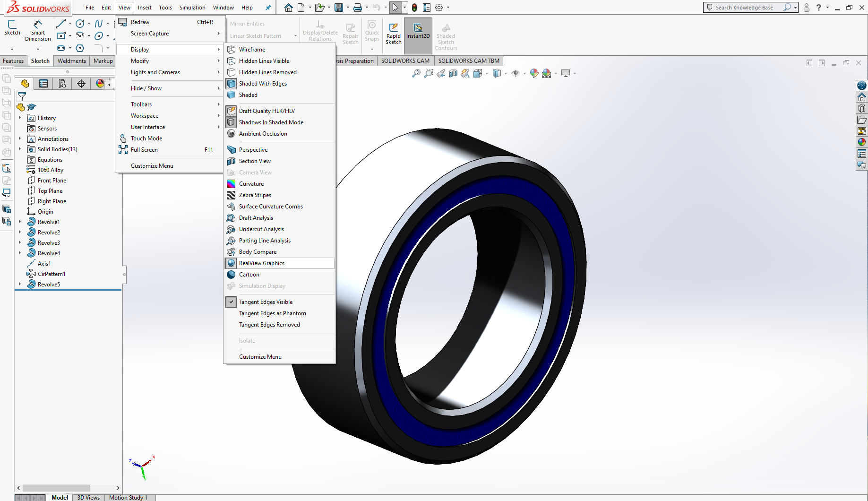Open the View Orientation dropdown arrow
Image resolution: width=868 pixels, height=501 pixels.
click(x=487, y=73)
